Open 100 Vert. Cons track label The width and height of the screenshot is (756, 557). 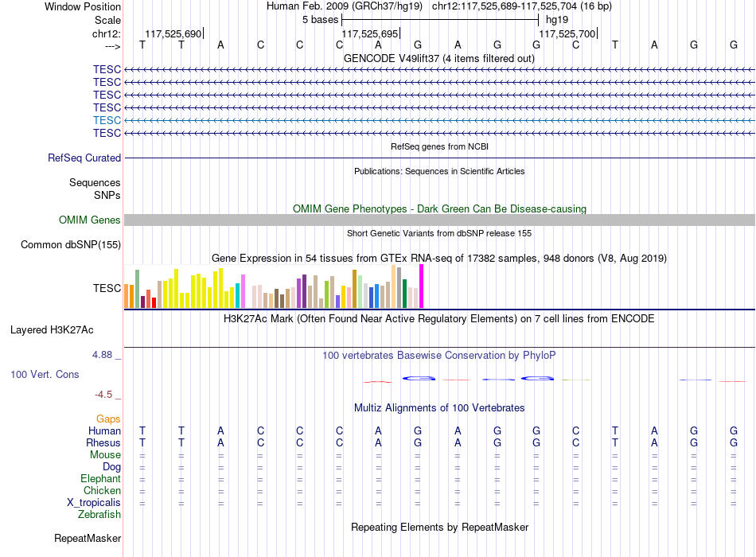tap(45, 374)
